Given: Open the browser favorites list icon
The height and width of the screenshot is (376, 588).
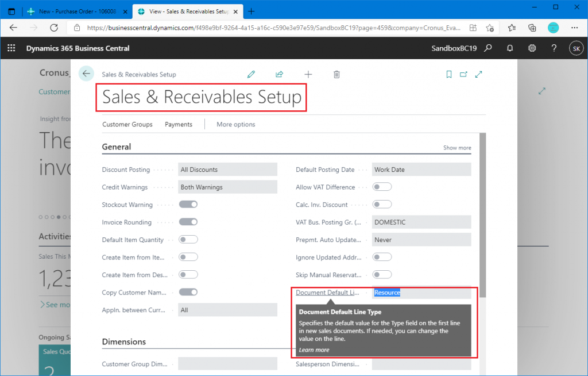Looking at the screenshot, I should coord(512,28).
